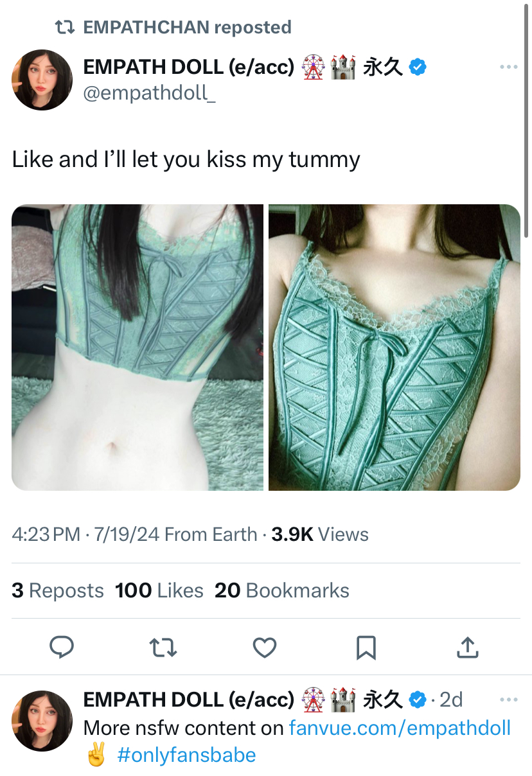
Task: Open the #onlyfansbabe hashtag
Action: point(186,755)
